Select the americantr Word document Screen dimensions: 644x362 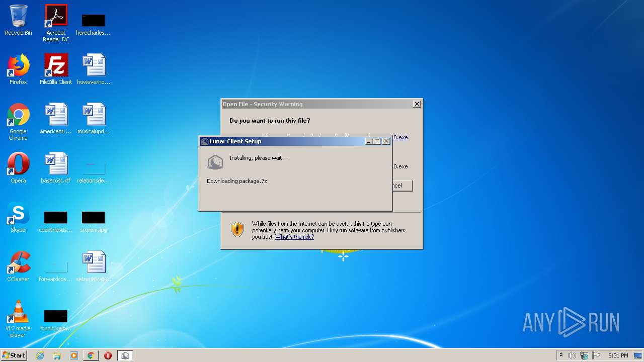click(x=56, y=119)
